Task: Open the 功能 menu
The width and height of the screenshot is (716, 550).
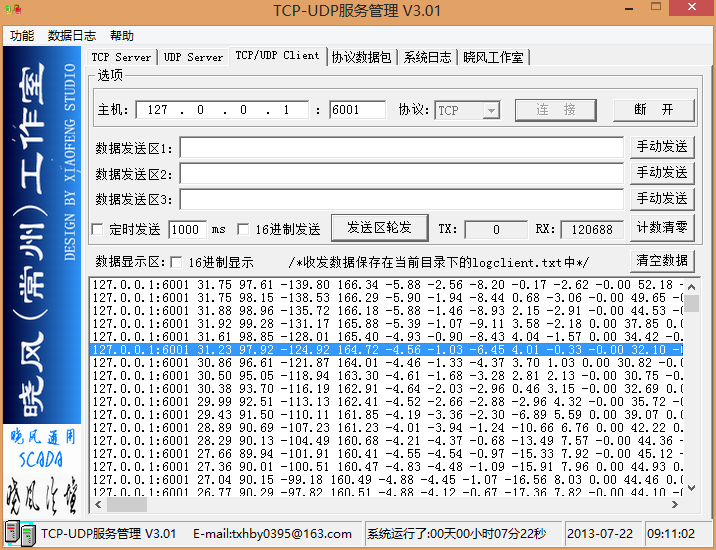Action: click(22, 36)
